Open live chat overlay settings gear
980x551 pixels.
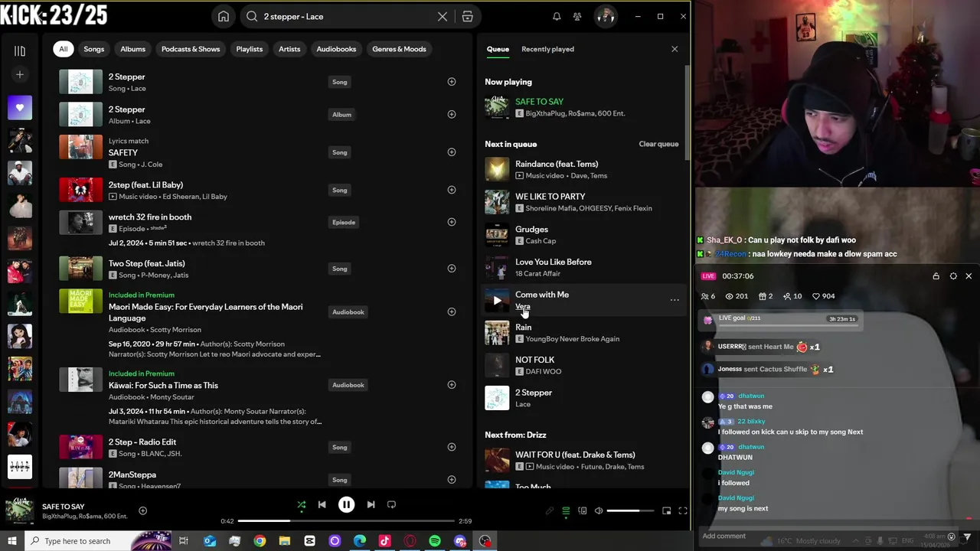point(953,276)
